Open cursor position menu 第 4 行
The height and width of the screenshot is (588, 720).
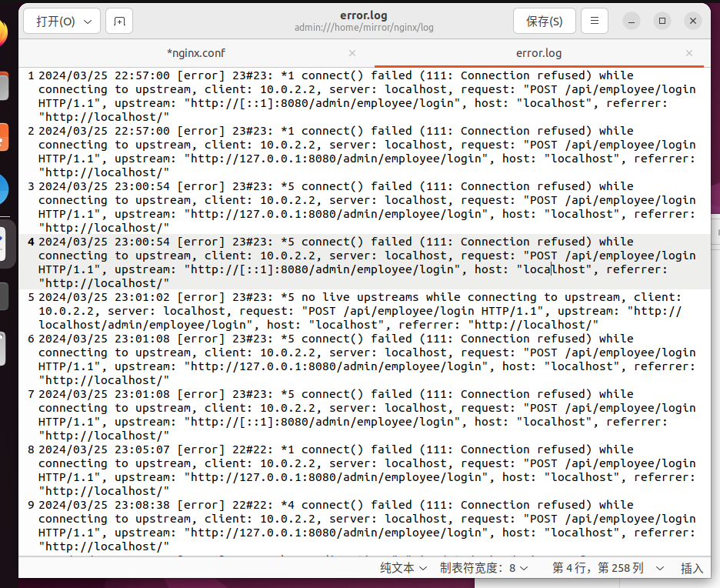coord(608,568)
